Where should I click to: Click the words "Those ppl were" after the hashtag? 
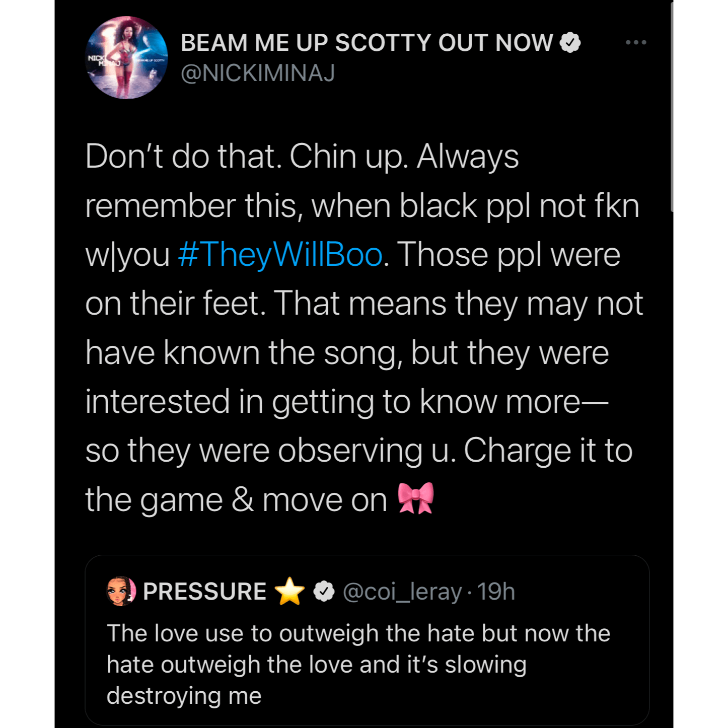508,255
